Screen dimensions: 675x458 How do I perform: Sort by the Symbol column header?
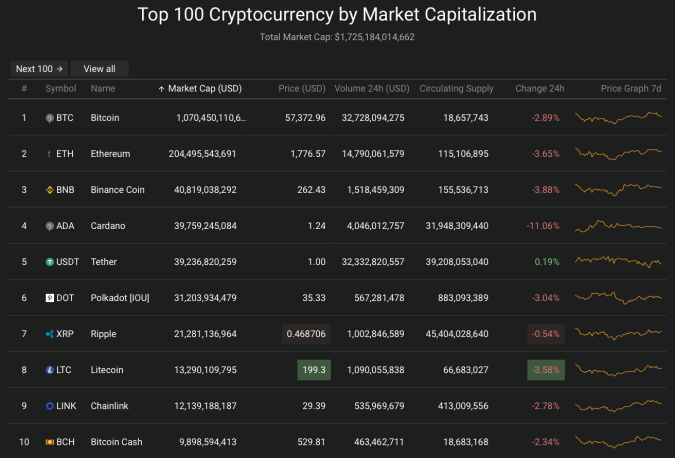pos(61,89)
